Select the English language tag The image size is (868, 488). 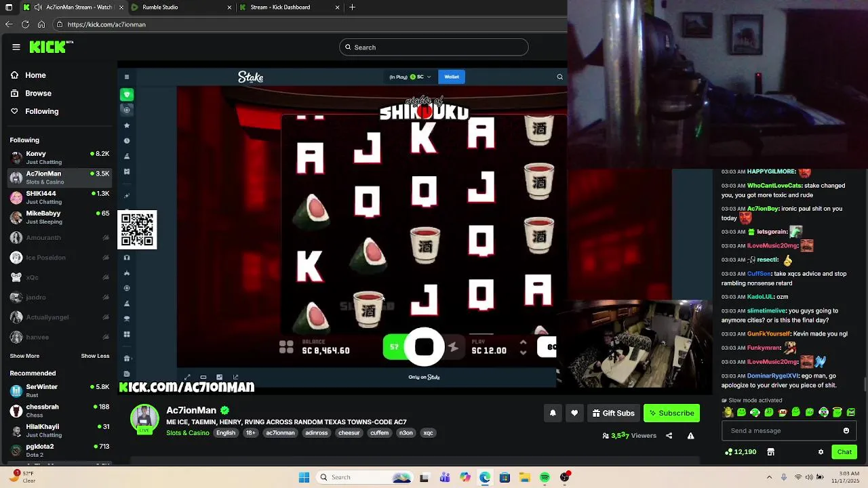click(226, 432)
